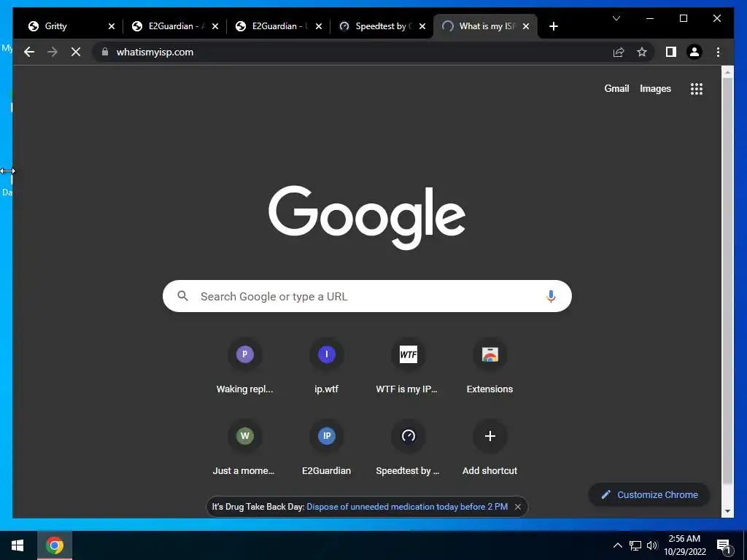This screenshot has width=747, height=560.
Task: Open the volume control
Action: coord(652,545)
